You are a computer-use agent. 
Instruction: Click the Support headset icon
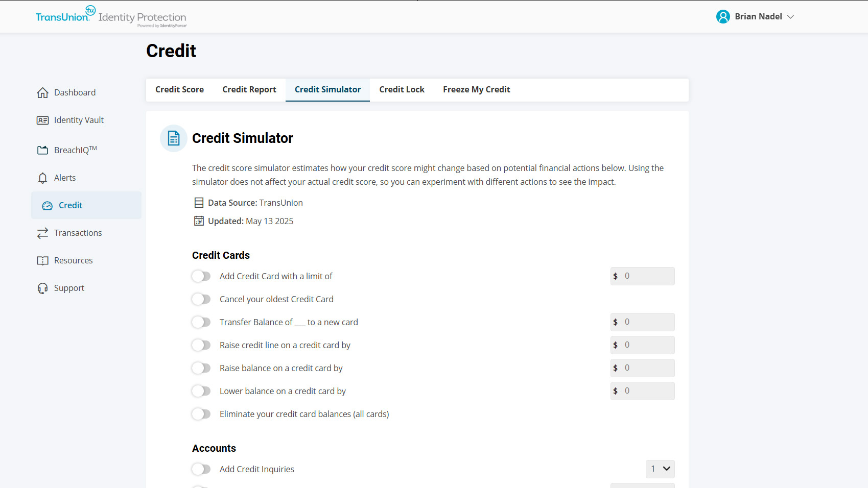coord(42,288)
